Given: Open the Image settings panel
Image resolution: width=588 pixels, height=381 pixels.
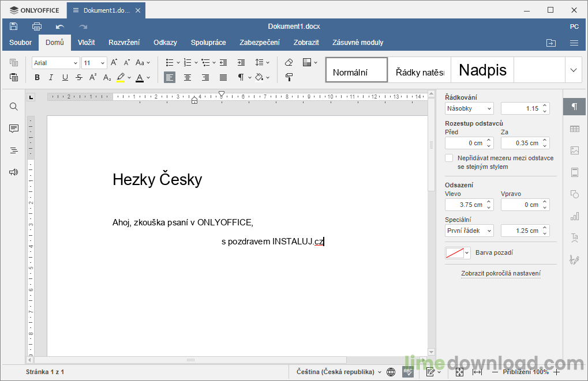Looking at the screenshot, I should tap(574, 150).
